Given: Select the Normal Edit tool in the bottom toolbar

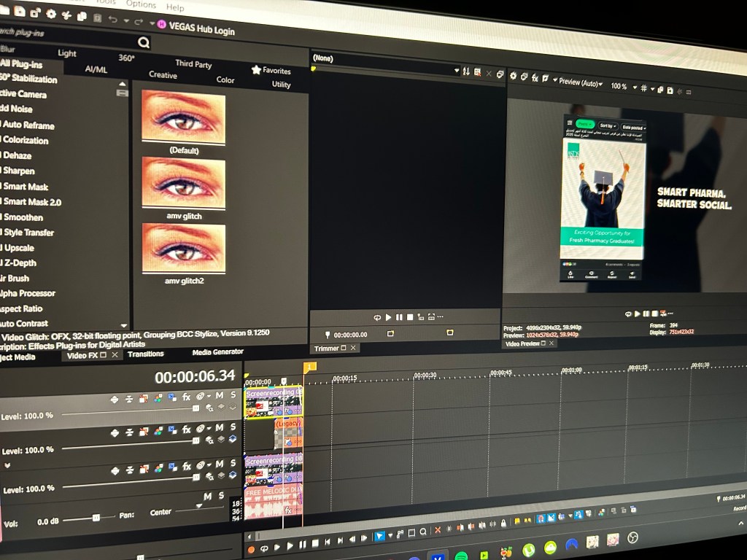Looking at the screenshot, I should point(379,537).
